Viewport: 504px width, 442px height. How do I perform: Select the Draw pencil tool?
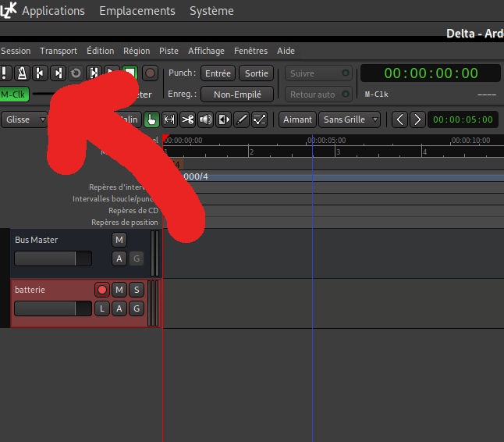coord(241,119)
